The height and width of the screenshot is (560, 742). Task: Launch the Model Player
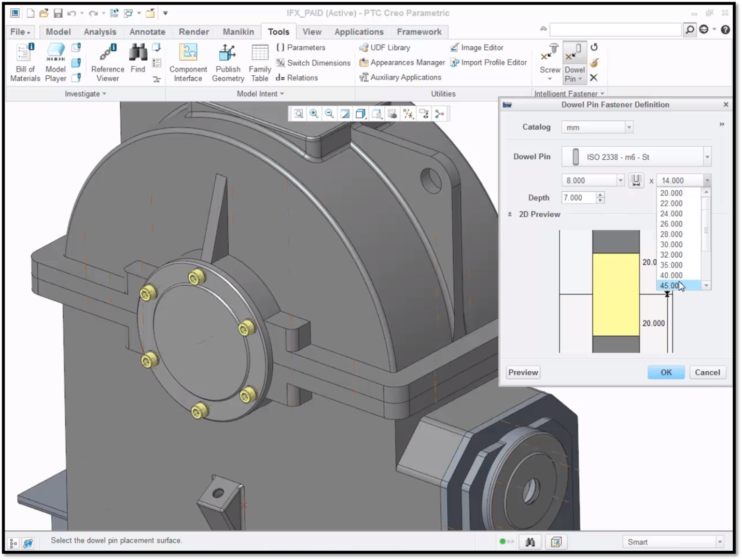click(55, 63)
